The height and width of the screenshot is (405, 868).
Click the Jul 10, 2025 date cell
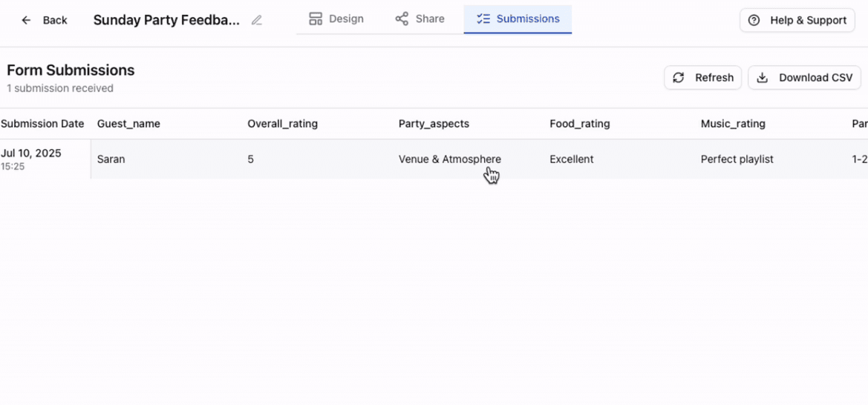(x=31, y=154)
